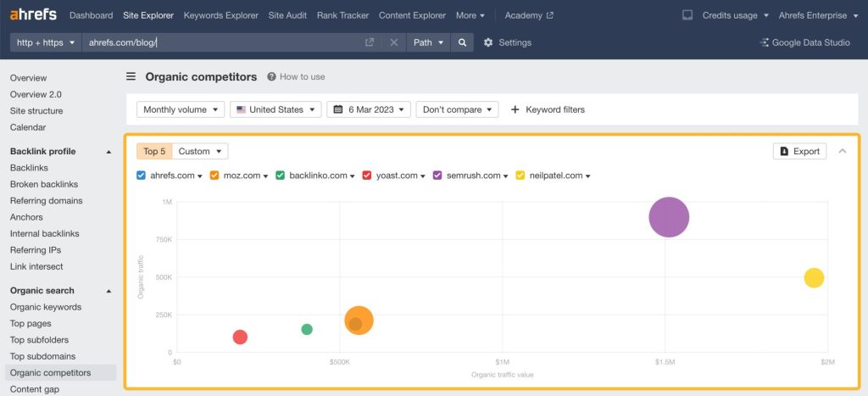Open the http + https protocol dropdown

pyautogui.click(x=46, y=42)
